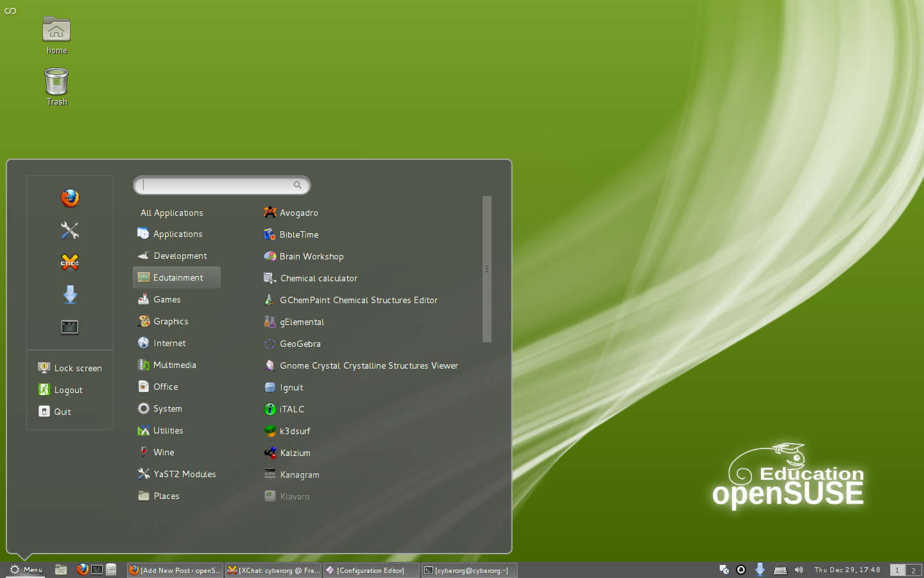Launch Firefox from the menu favorites
This screenshot has height=578, width=924.
70,198
